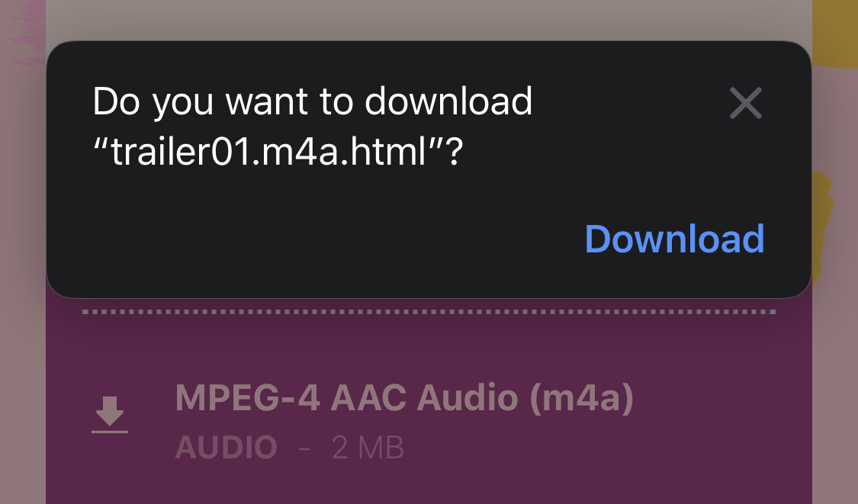
Task: Click the word "MPEG-4" in the download entry
Action: [247, 398]
